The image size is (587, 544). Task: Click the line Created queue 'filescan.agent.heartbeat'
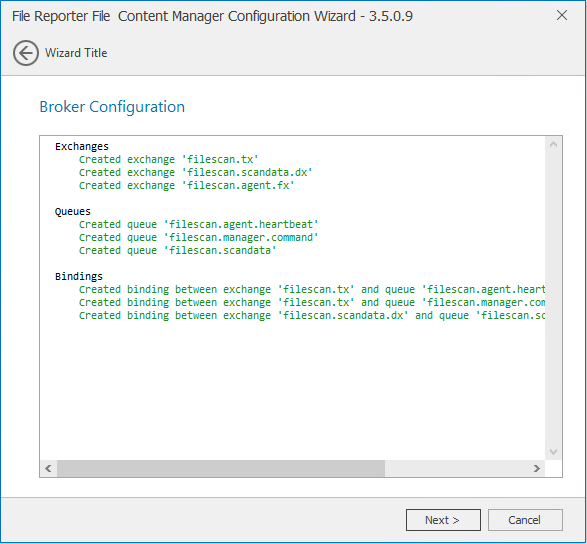click(198, 225)
